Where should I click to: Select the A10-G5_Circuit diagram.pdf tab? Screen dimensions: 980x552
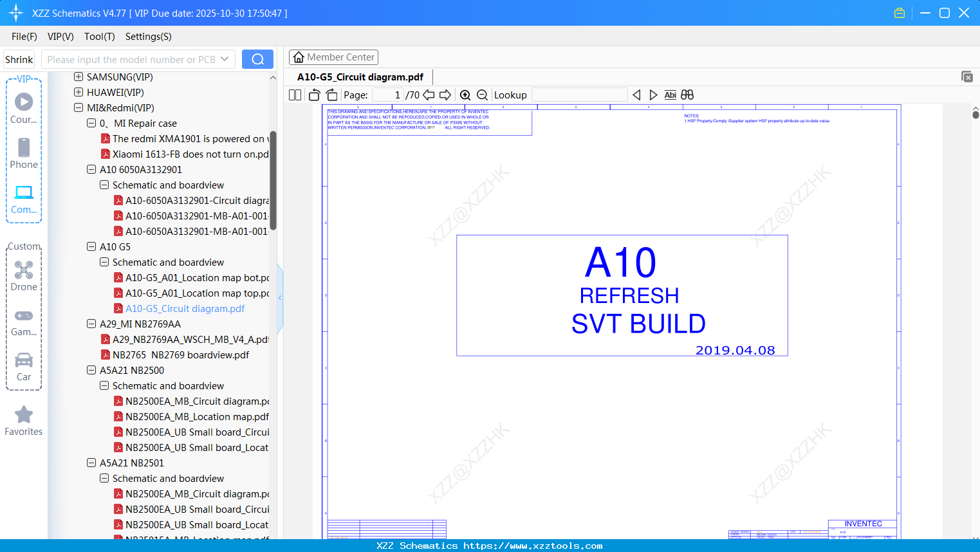[x=360, y=77]
